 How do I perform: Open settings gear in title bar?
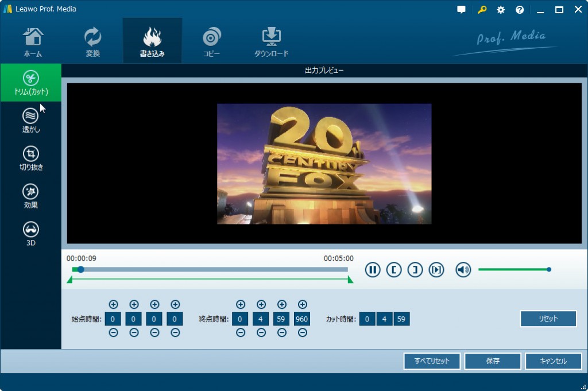click(501, 10)
